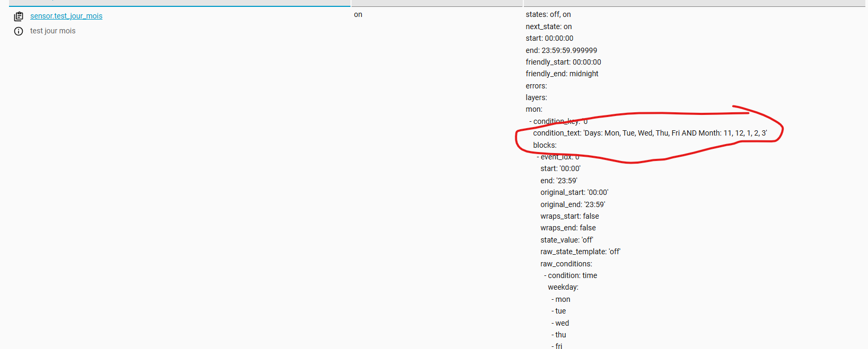The image size is (868, 349).
Task: Open the sensor.test_jour_mois entity link
Action: click(66, 16)
